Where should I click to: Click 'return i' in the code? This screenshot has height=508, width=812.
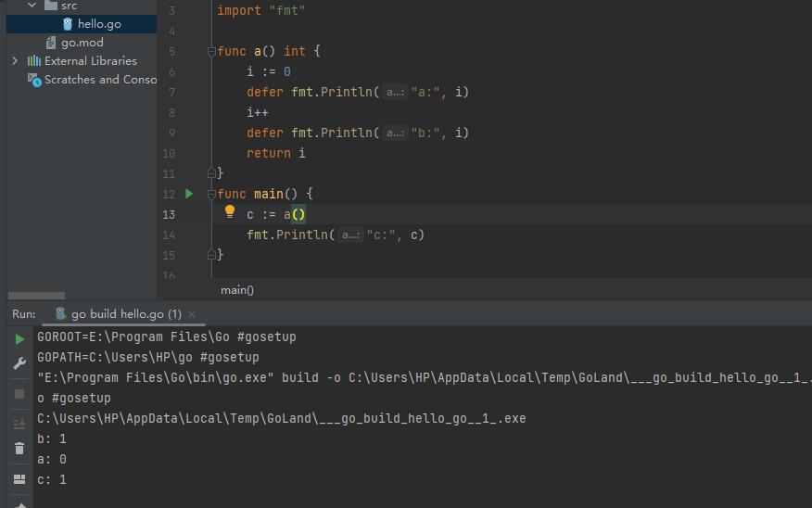pos(276,153)
